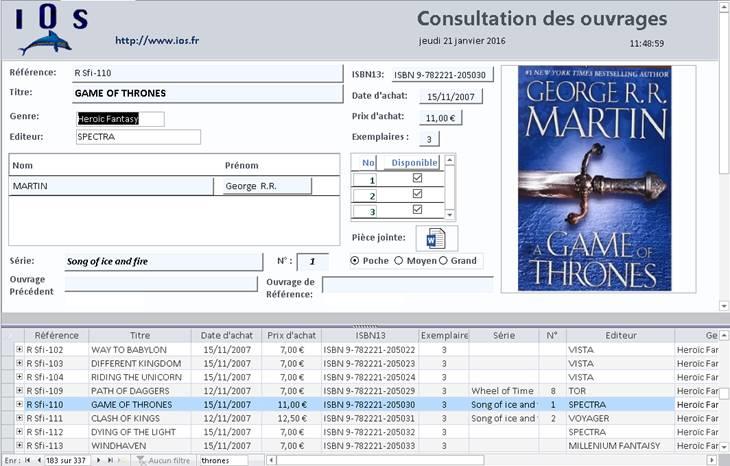
Task: Click the Game of Thrones cover image
Action: [595, 178]
